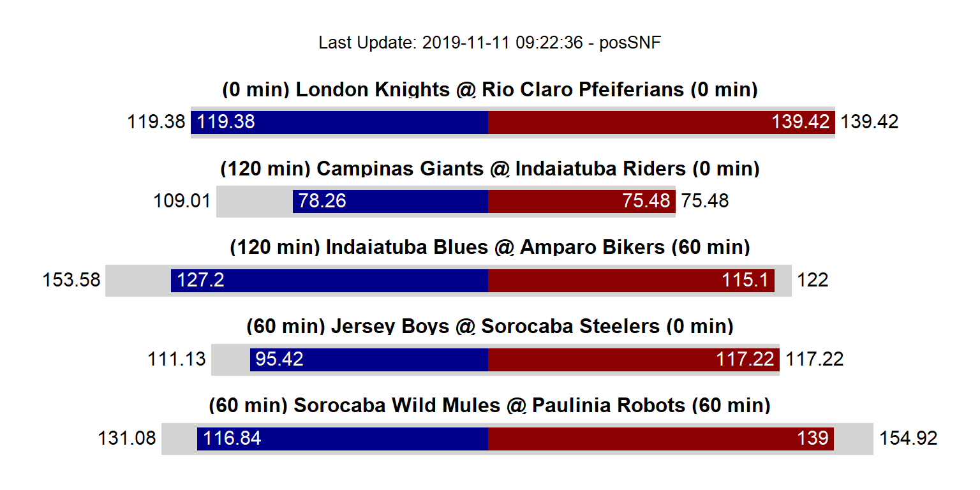Click the 131.08 projection label
Screen dimensions: 980x490
(x=126, y=438)
